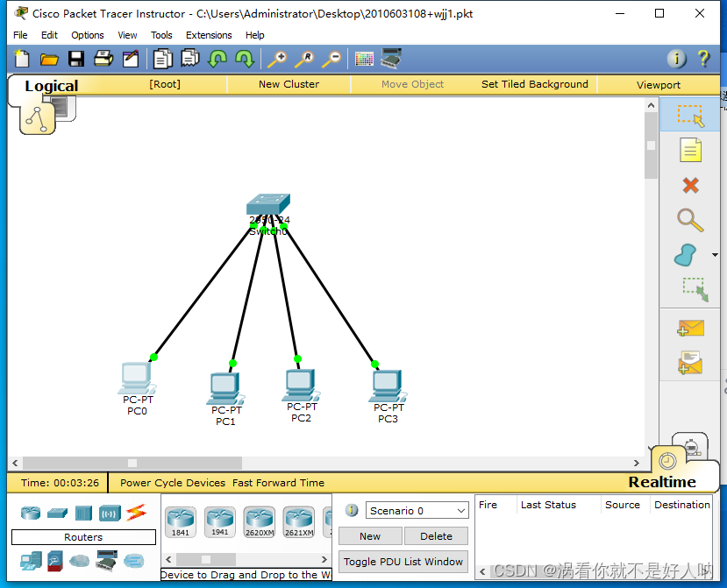Select the Routers device category icon
This screenshot has width=727, height=588.
point(31,513)
